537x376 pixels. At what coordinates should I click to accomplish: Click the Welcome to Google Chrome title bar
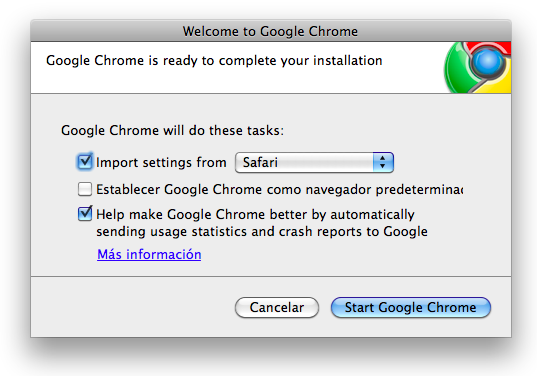(x=271, y=31)
